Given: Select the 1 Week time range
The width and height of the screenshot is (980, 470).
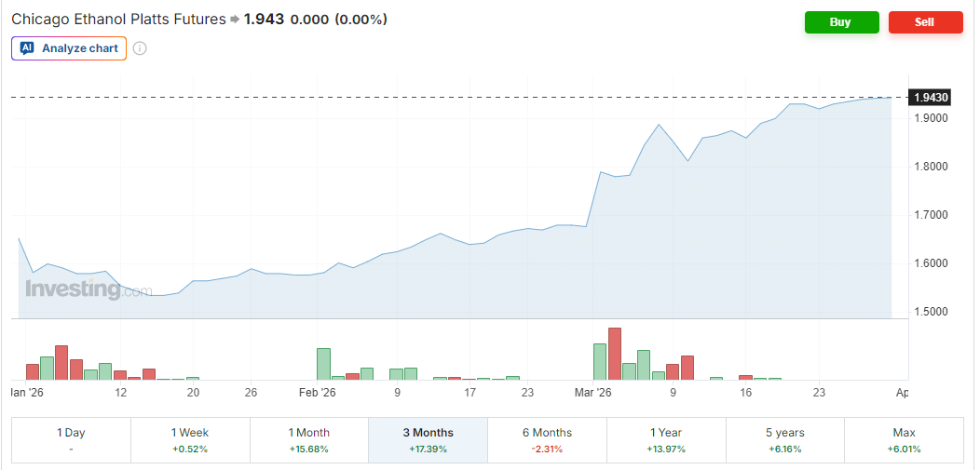Looking at the screenshot, I should click(x=190, y=440).
